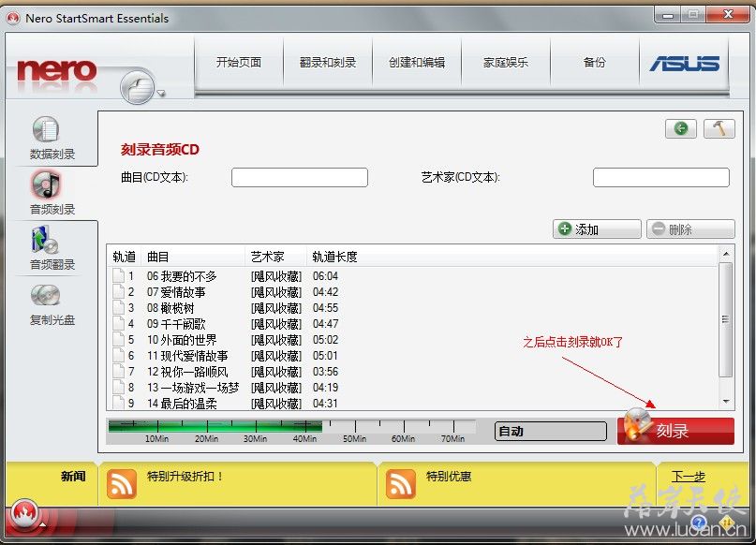Click the track list scrollbar down arrow

click(726, 401)
